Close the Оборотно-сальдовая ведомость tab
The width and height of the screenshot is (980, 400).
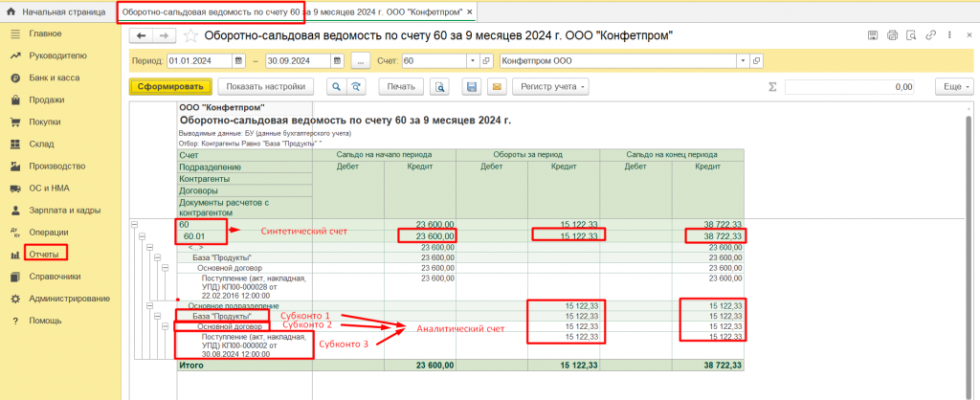[470, 11]
